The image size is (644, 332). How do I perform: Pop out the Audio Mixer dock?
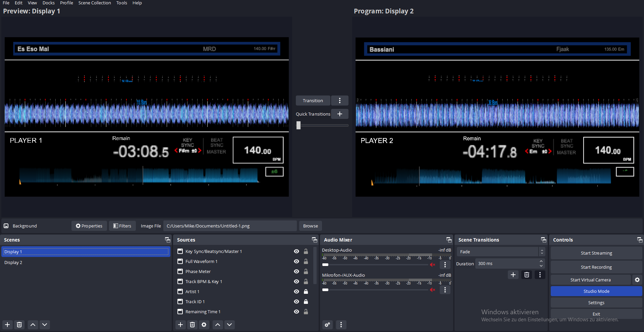pos(449,240)
